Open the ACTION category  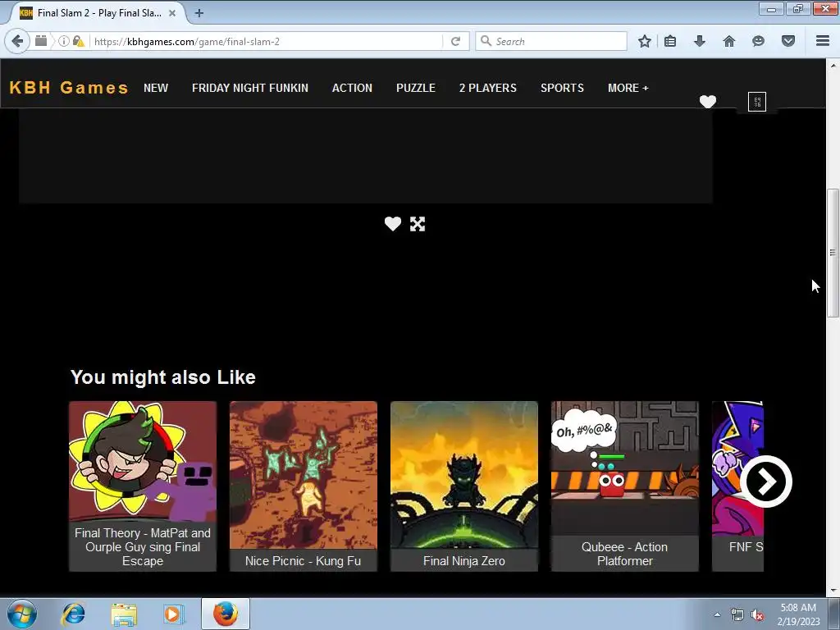[x=352, y=88]
